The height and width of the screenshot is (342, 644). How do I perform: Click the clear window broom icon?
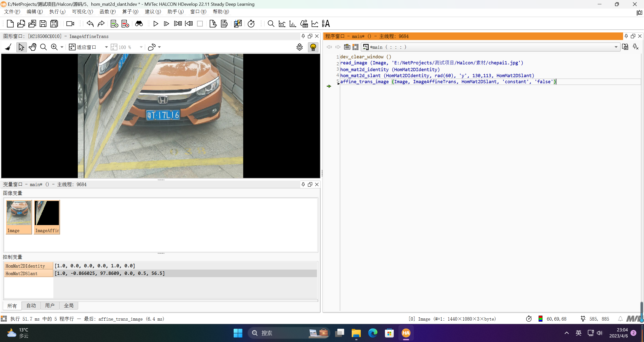8,47
